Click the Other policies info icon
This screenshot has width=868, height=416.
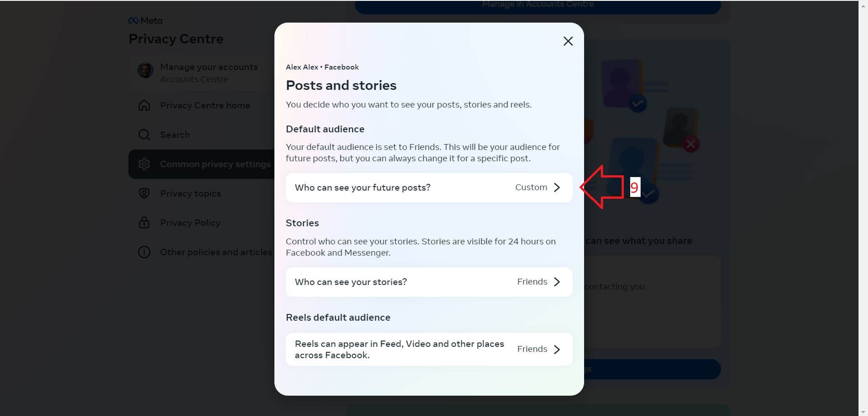tap(144, 252)
